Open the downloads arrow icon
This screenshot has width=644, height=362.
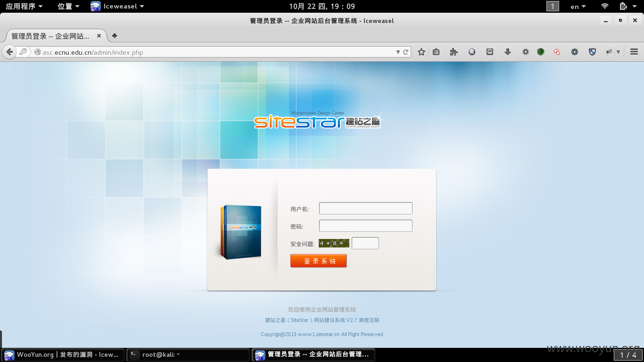508,52
